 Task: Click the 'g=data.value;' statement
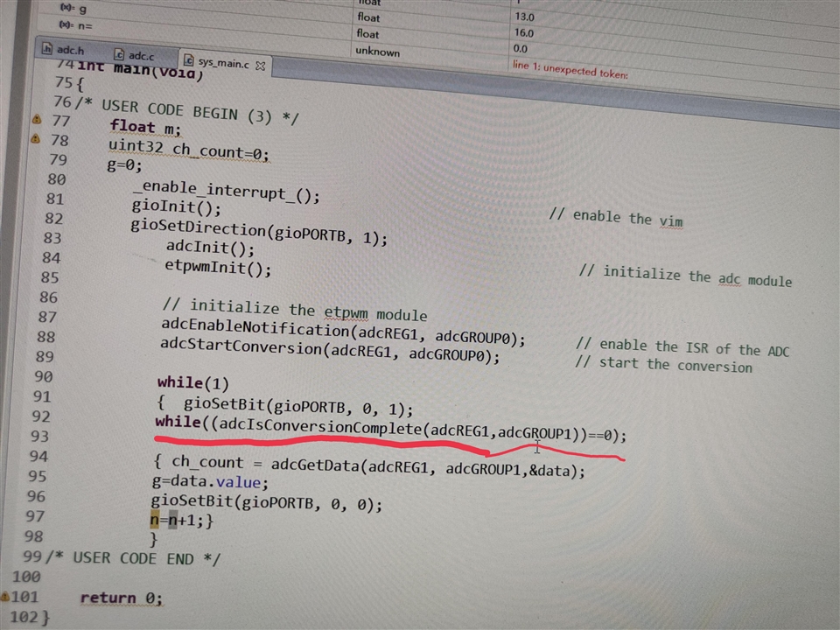210,481
